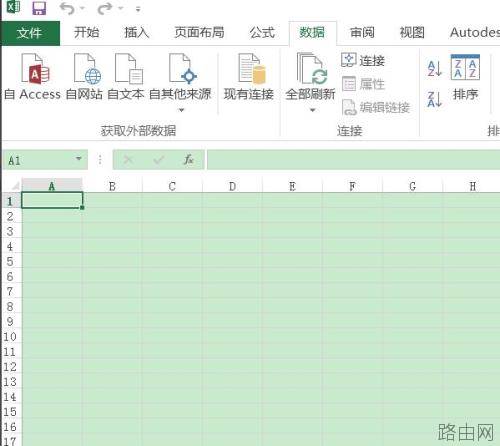Sort descending Z to A
The width and height of the screenshot is (500, 446).
click(435, 99)
